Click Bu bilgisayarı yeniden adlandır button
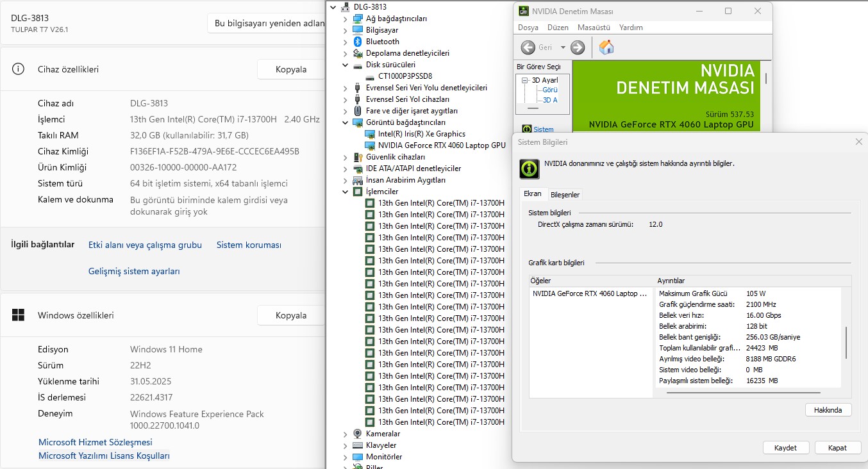This screenshot has width=868, height=469. pos(266,23)
